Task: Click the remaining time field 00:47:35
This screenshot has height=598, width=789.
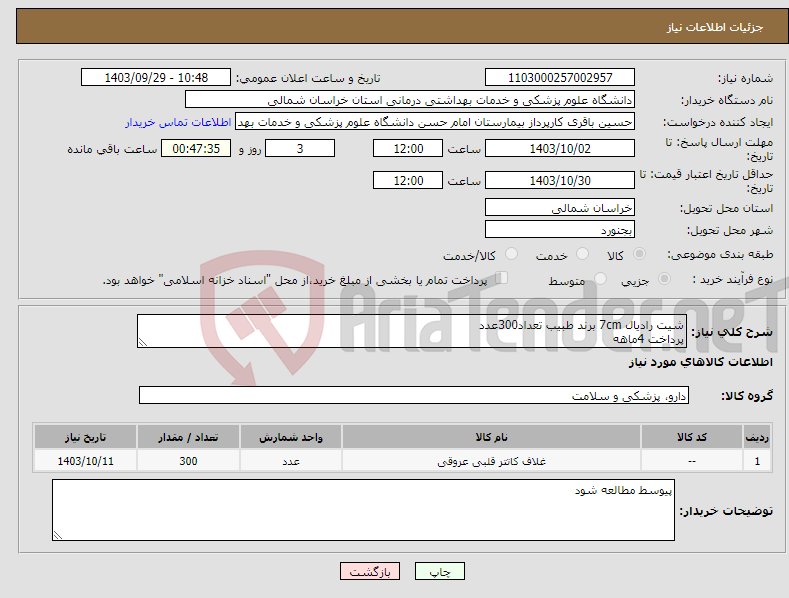Action: (196, 148)
